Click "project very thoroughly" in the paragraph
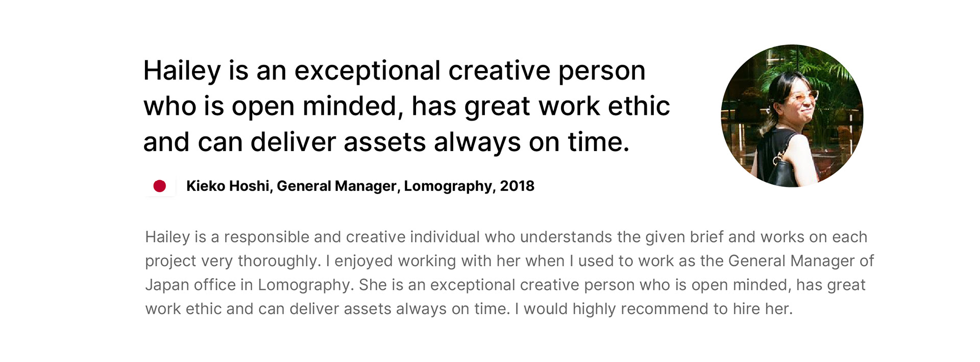The height and width of the screenshot is (362, 980). (232, 261)
